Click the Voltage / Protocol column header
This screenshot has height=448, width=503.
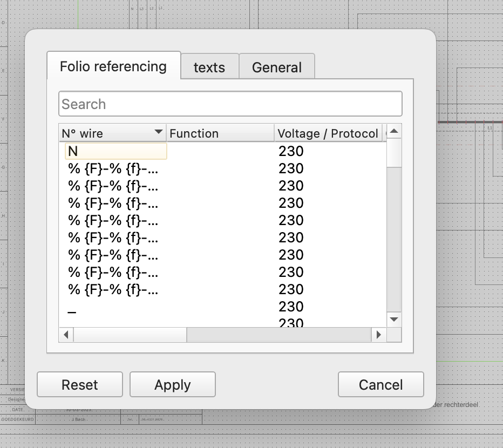[328, 133]
